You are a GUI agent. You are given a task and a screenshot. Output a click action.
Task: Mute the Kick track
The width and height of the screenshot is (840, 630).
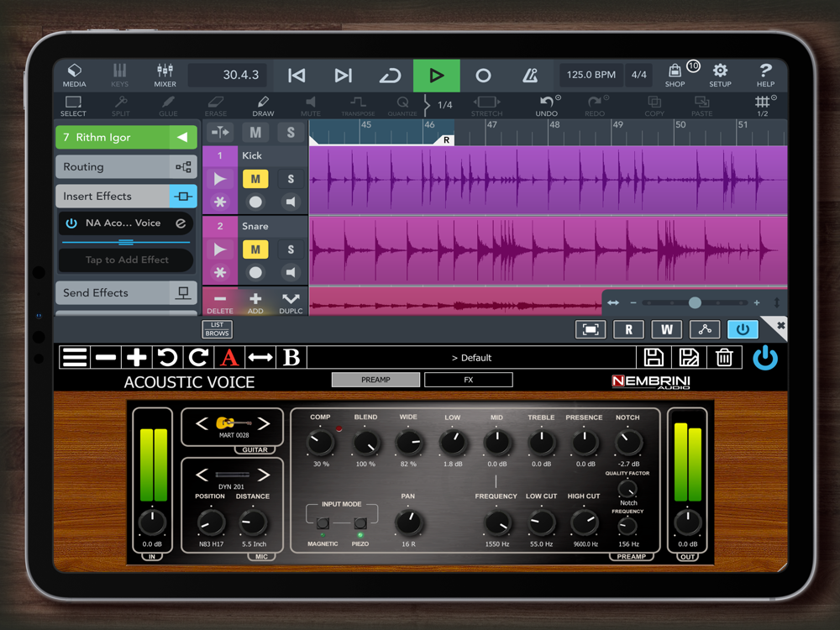[x=255, y=179]
